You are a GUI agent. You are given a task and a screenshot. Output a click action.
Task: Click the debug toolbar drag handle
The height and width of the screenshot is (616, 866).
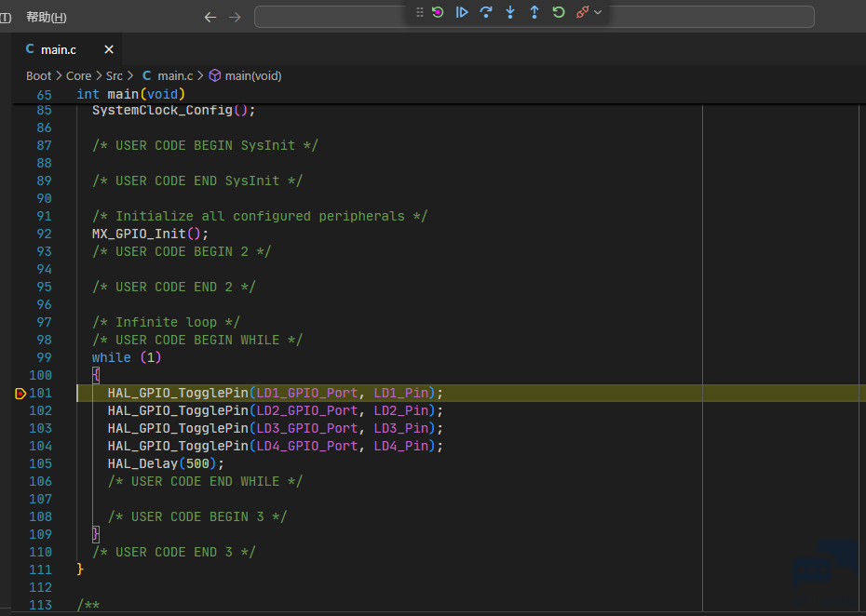click(420, 12)
